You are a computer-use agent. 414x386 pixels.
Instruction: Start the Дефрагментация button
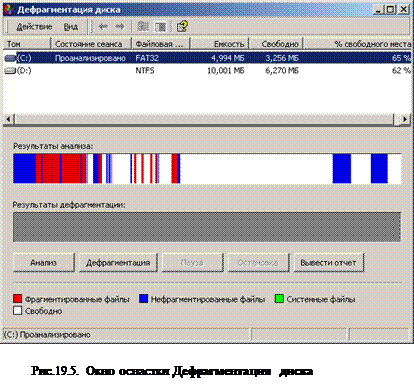118,263
